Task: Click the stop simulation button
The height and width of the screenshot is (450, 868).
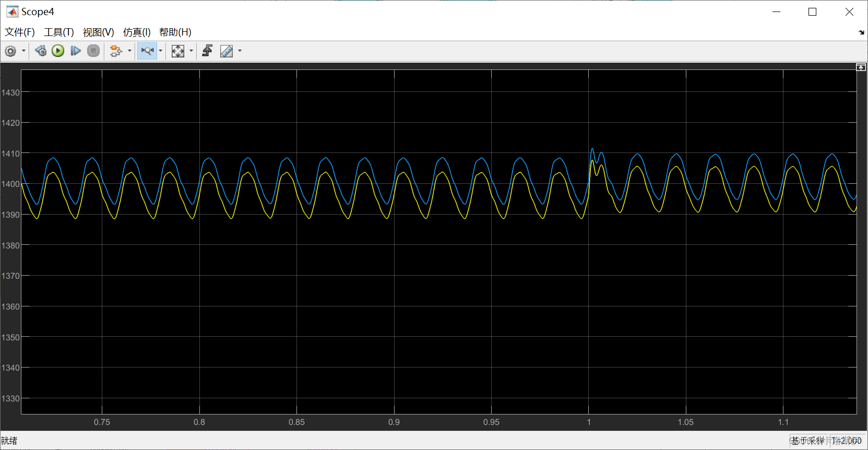Action: coord(93,51)
